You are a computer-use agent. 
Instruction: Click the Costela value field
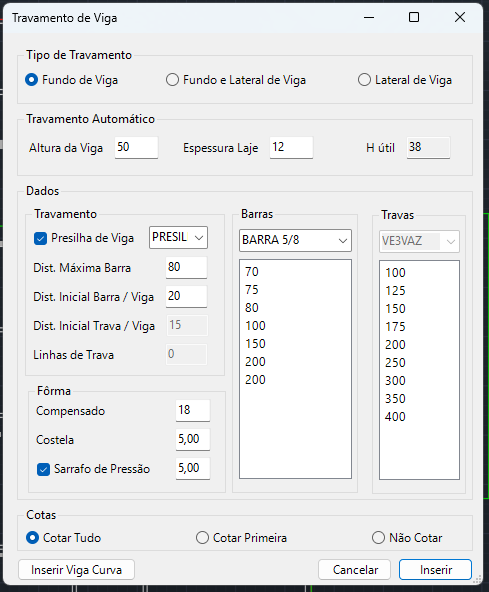click(193, 439)
